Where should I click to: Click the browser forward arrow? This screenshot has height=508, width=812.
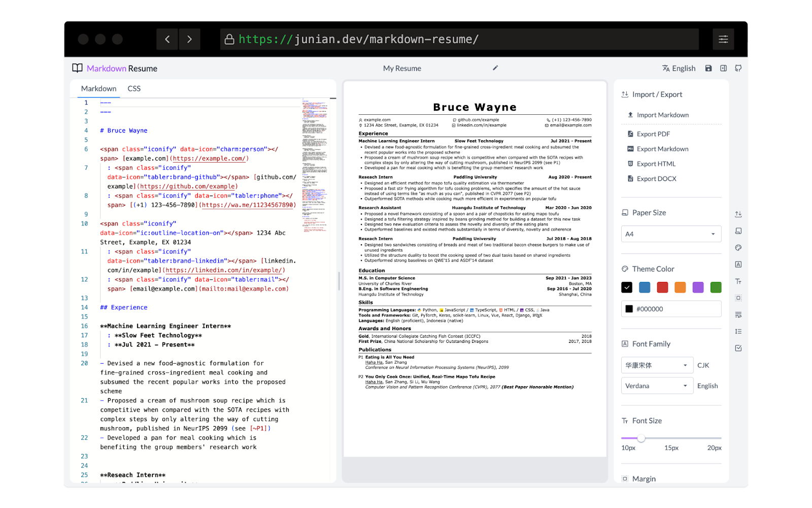[189, 39]
